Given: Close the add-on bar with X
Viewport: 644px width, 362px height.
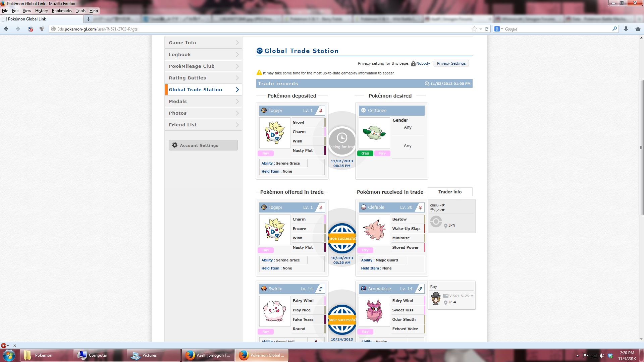Looking at the screenshot, I should click(x=14, y=346).
